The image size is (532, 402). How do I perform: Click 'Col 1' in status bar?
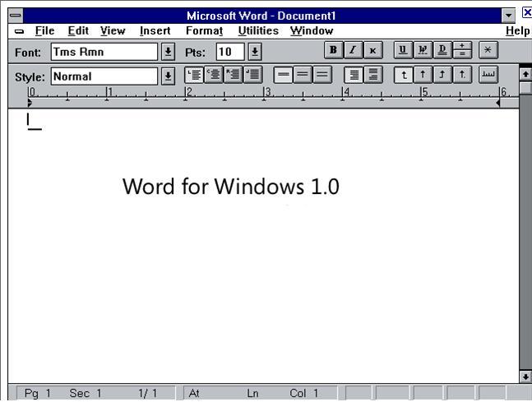pos(304,393)
